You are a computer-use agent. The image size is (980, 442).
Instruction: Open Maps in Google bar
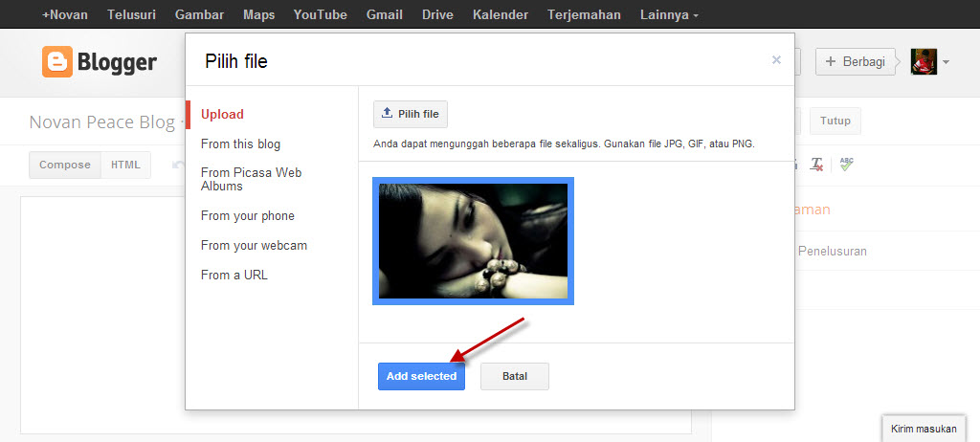pos(258,14)
